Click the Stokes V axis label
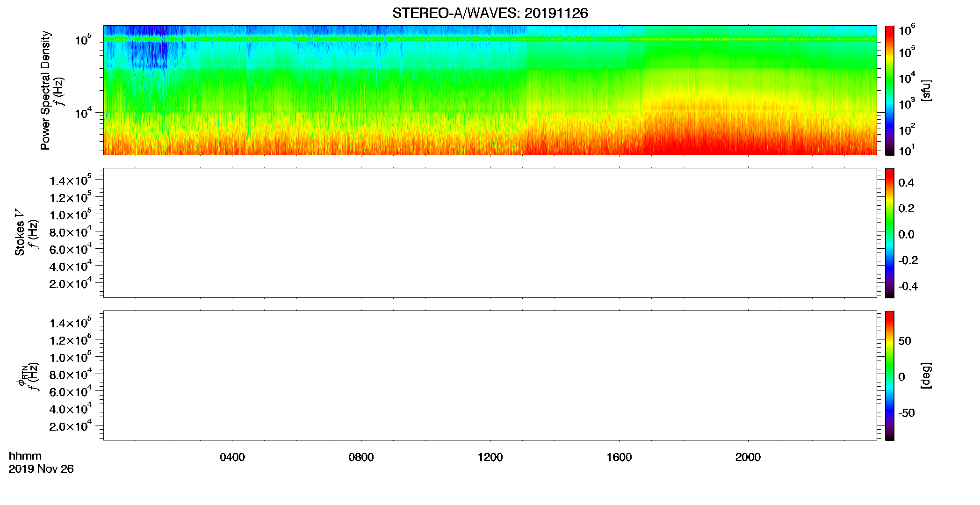980x505 pixels. [x=20, y=232]
